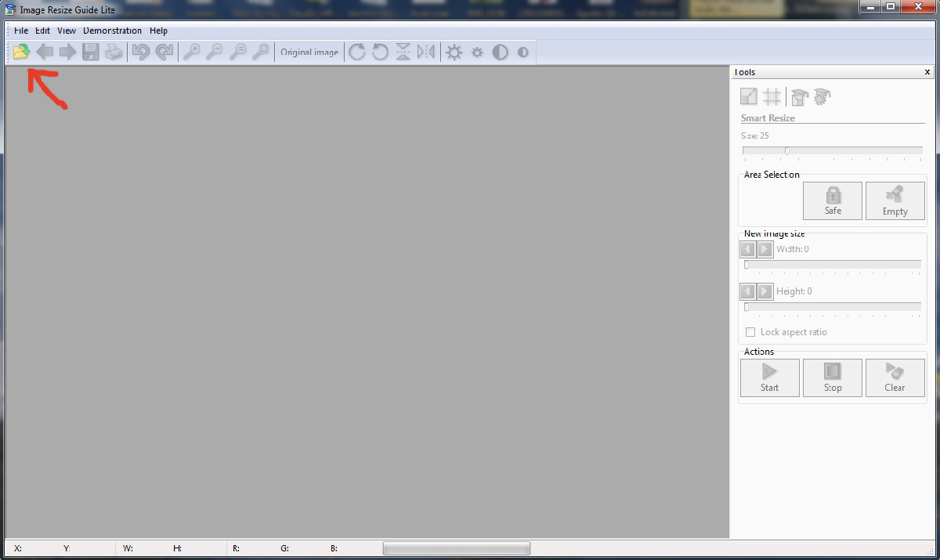Screen dimensions: 940x560
Task: Click the Print icon in toolbar
Action: click(x=114, y=52)
